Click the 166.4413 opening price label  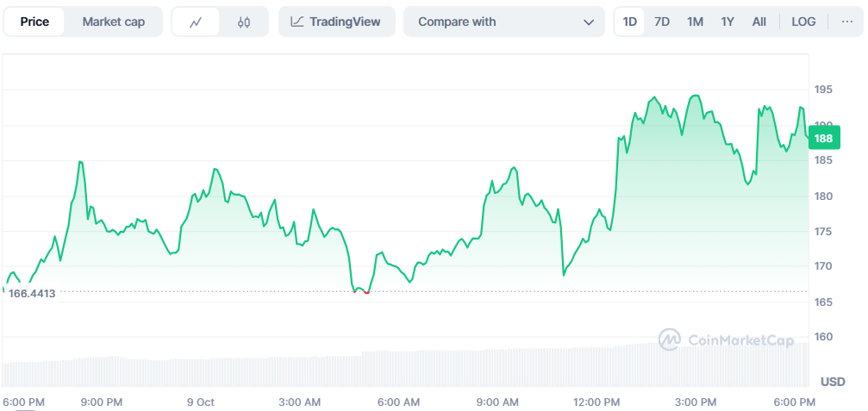coord(32,294)
